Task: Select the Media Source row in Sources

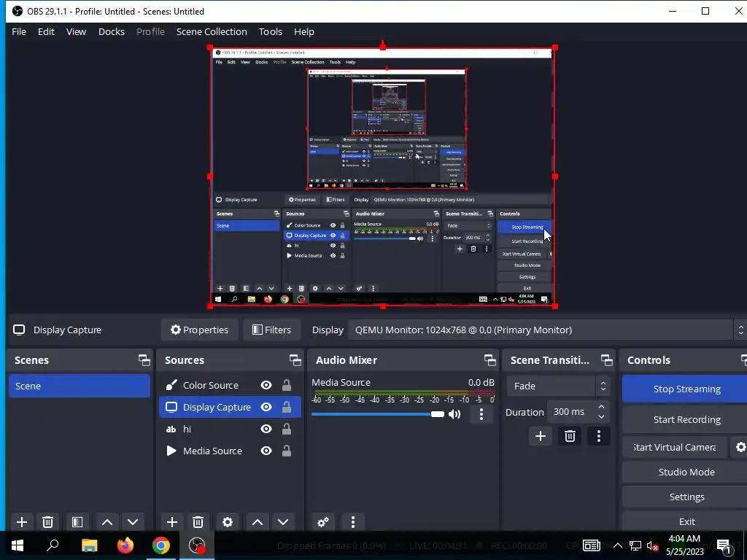Action: [x=230, y=451]
